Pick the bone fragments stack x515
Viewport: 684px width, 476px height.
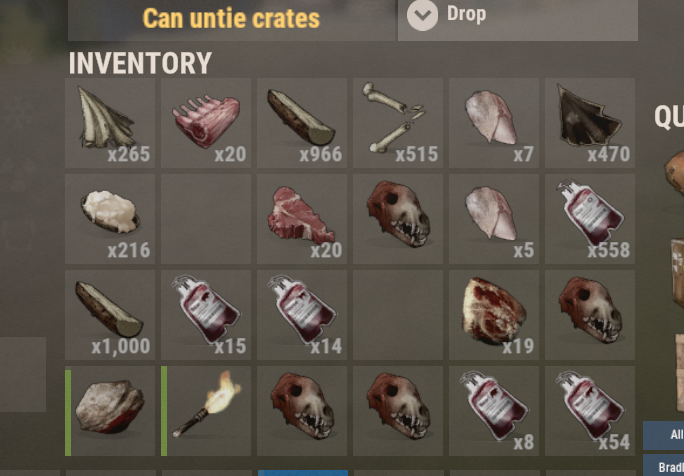coord(398,123)
